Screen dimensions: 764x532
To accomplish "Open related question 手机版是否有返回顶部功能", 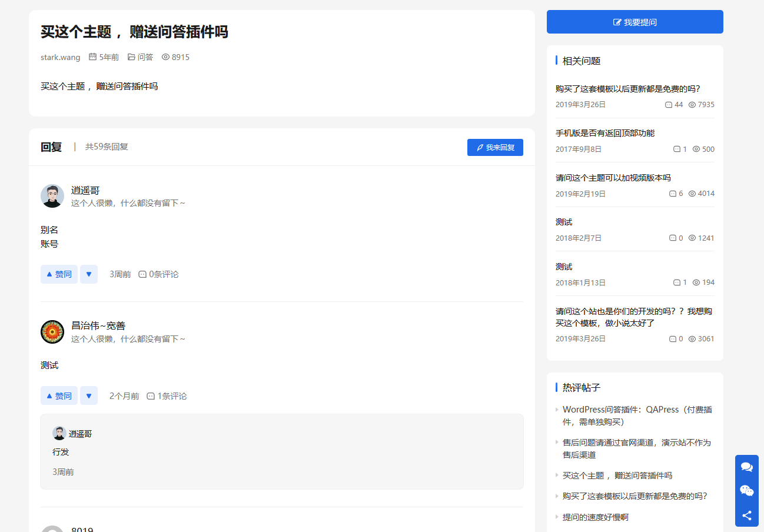I will tap(604, 133).
